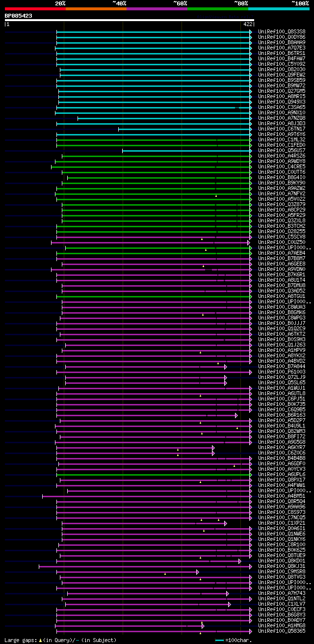Select the UniRef100_C1XLV7 label
314x644 pixels.
point(282,604)
